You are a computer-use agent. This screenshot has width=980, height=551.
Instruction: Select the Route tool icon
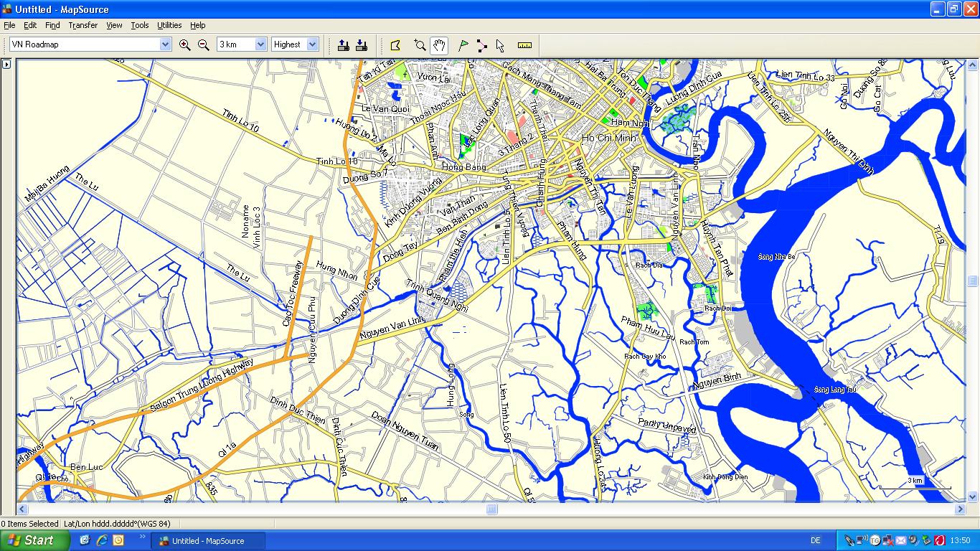[x=481, y=45]
